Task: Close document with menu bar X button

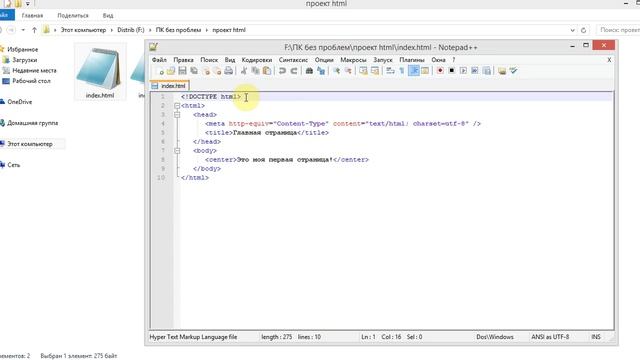Action: tap(609, 60)
